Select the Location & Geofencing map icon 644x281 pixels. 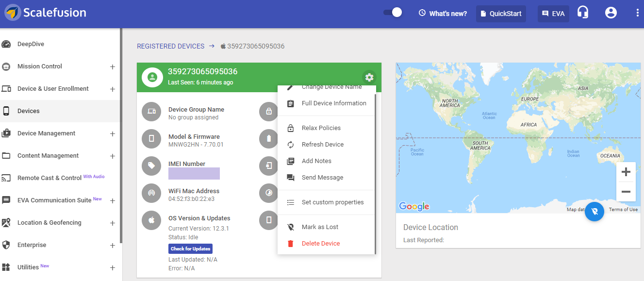pos(6,223)
